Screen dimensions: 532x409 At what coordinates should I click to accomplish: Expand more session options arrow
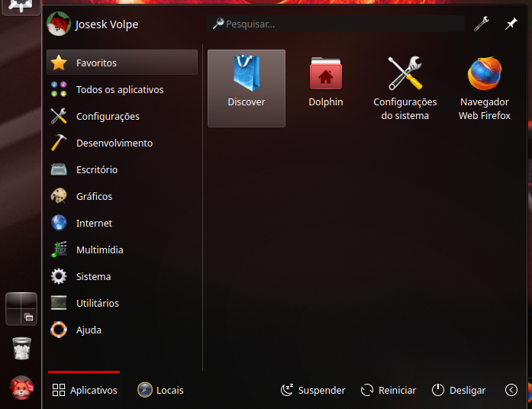coord(511,390)
